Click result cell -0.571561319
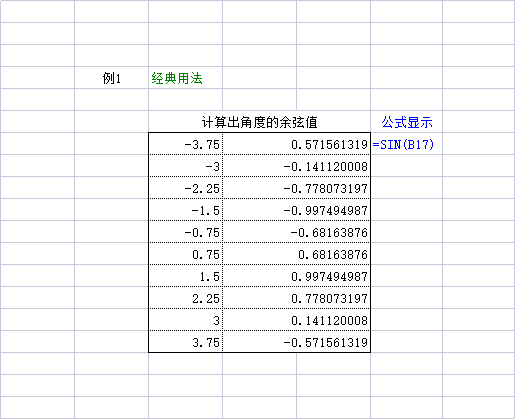515x419 pixels. (x=296, y=342)
